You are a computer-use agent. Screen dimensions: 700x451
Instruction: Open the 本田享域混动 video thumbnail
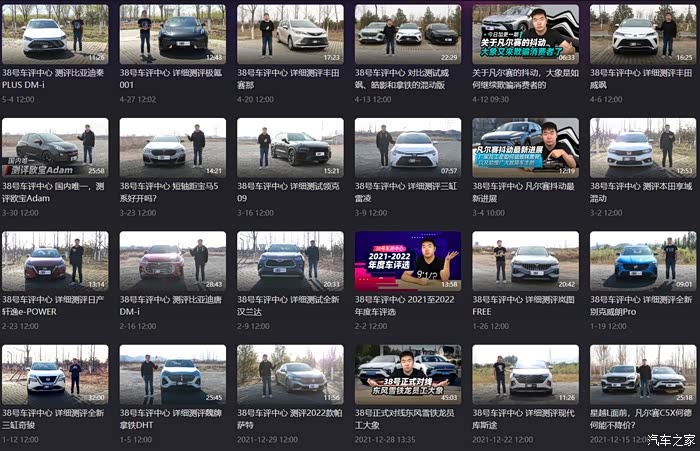[x=643, y=148]
